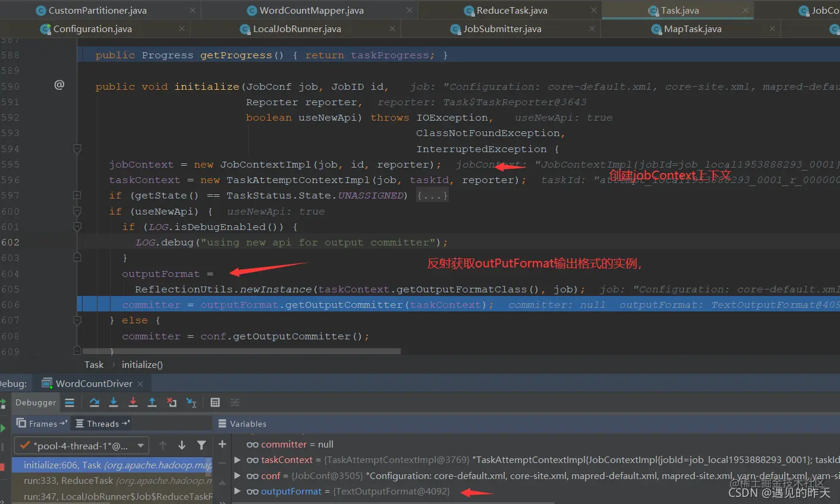
Task: Click Run to Cursor icon
Action: click(x=191, y=402)
